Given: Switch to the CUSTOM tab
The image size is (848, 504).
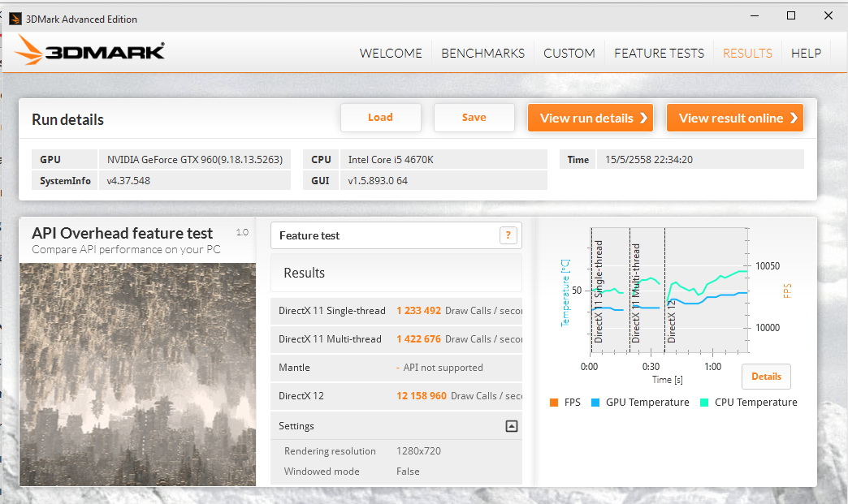Looking at the screenshot, I should 569,54.
